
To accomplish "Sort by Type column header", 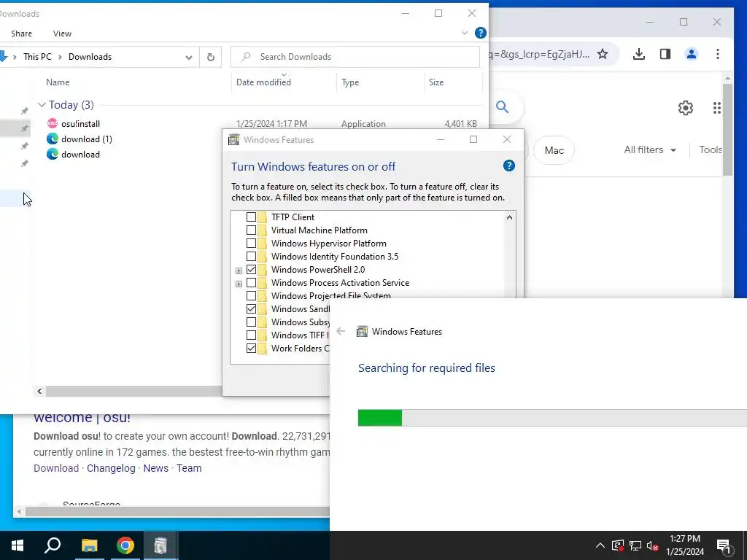I will (350, 82).
